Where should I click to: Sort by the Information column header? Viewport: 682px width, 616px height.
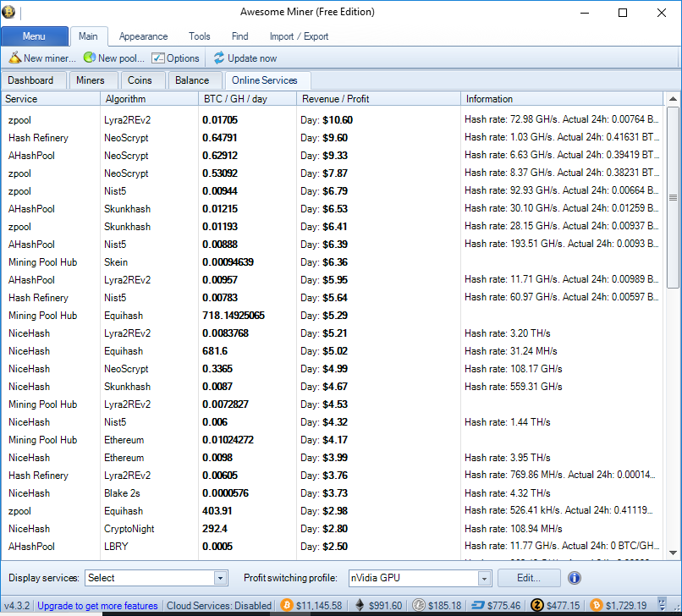click(x=563, y=99)
